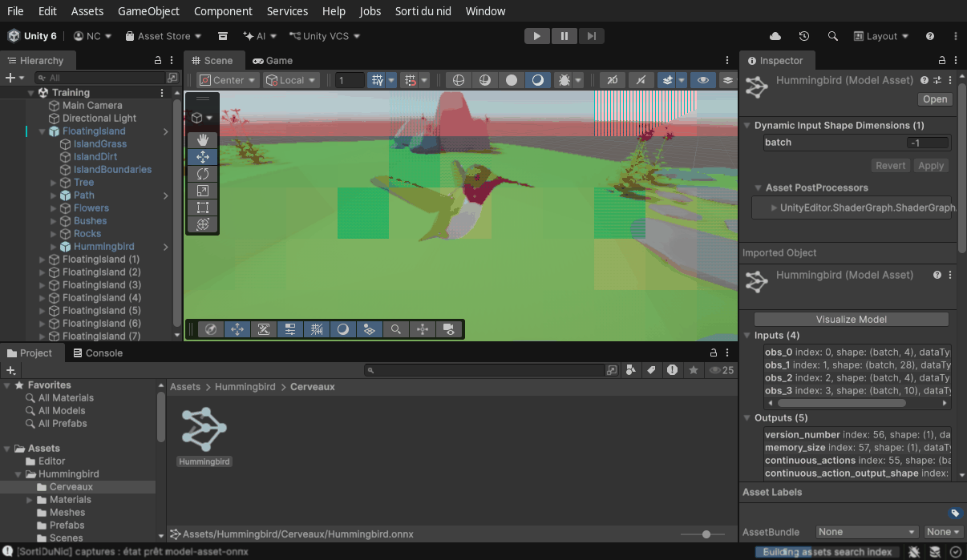
Task: Select the Rect transform tool
Action: coord(202,207)
